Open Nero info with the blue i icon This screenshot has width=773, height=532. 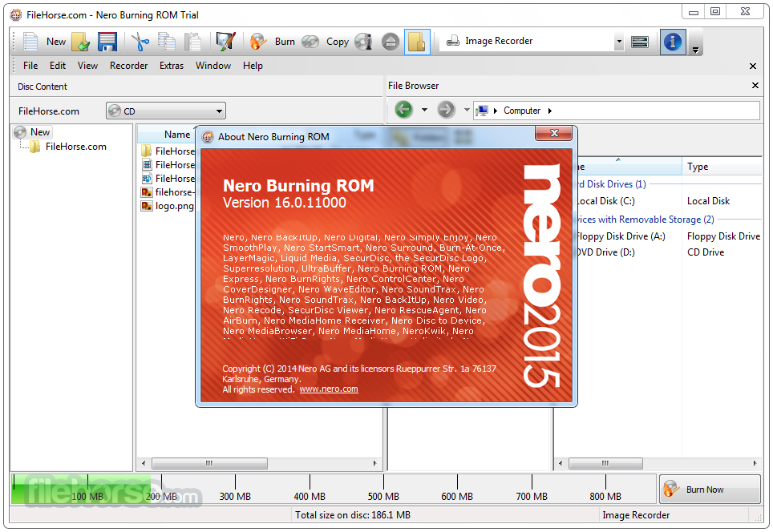(672, 42)
